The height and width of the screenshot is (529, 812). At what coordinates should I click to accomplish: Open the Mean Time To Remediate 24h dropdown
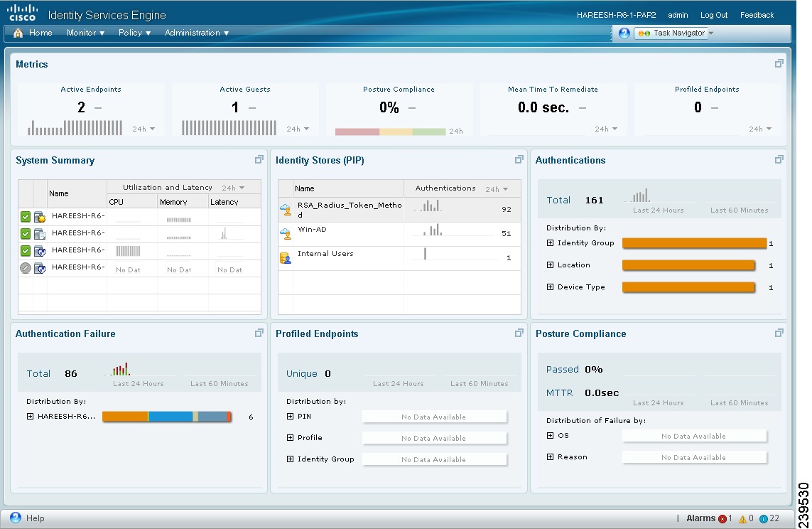pos(606,129)
